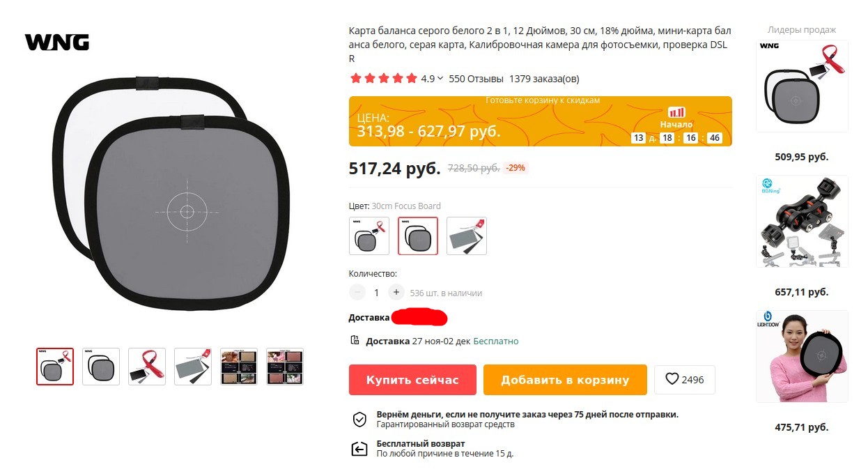
Task: Increase quantity with the plus button
Action: pos(396,293)
